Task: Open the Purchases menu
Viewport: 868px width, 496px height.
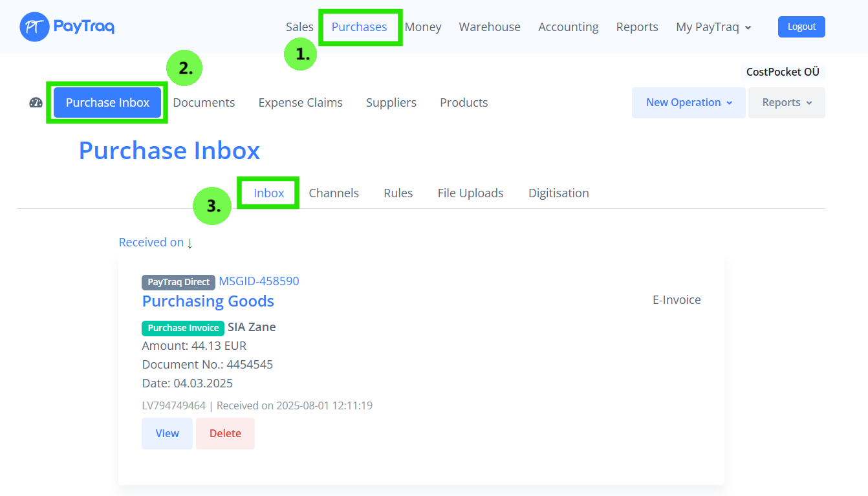Action: [359, 27]
